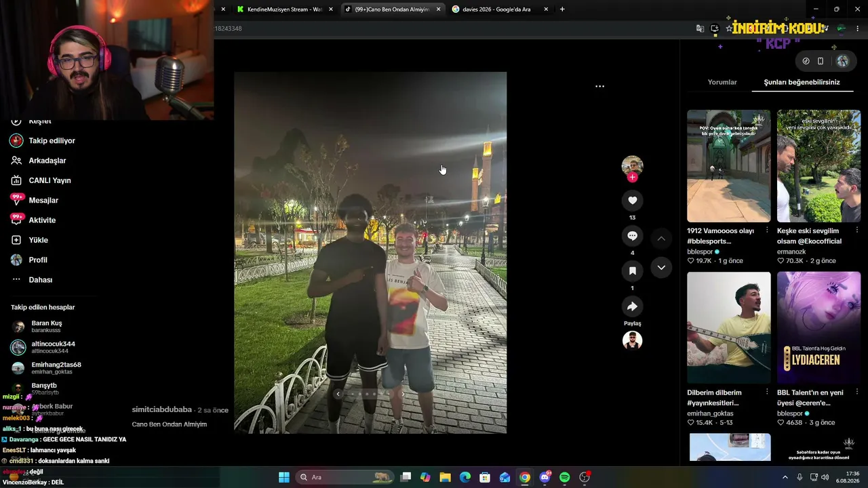Open the Chrome three-dot menu
868x488 pixels.
858,28
